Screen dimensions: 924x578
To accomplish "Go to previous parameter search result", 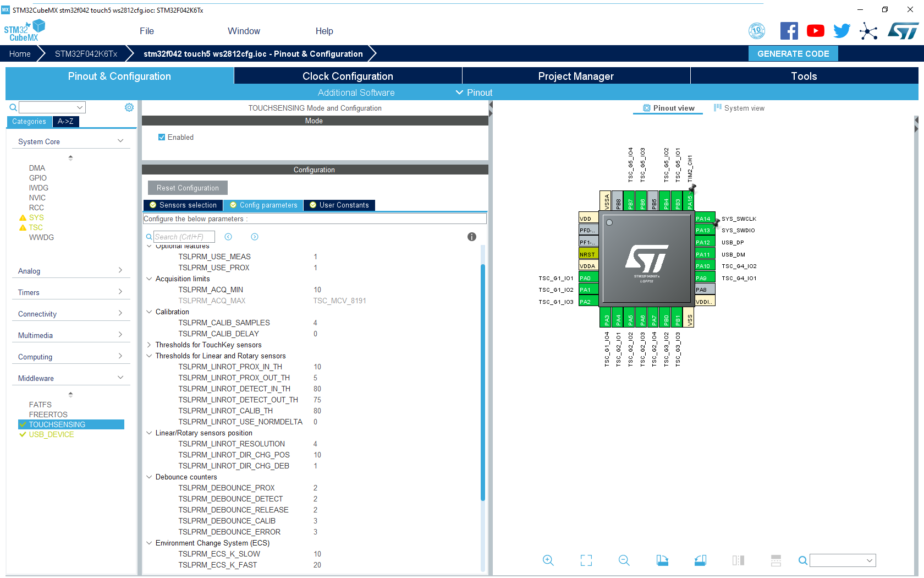I will click(x=228, y=237).
